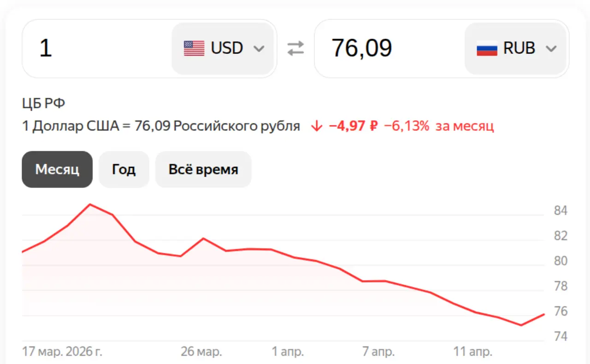Click the currency swap arrows icon

click(x=295, y=48)
